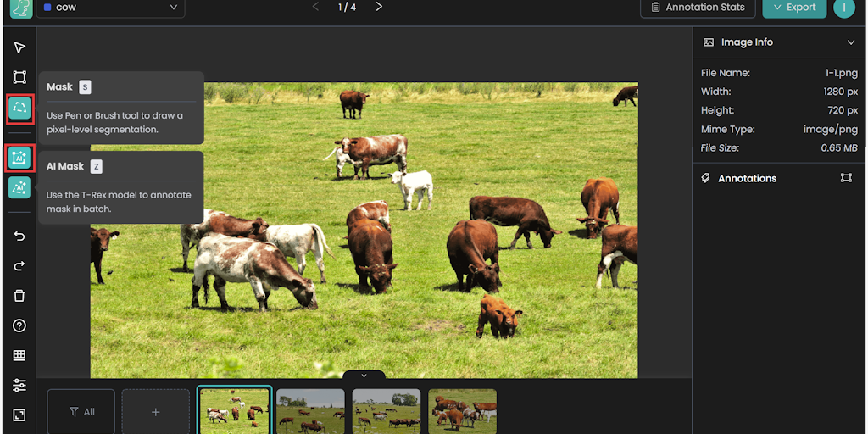This screenshot has height=434, width=868.
Task: Click the 1 / 4 page counter
Action: click(x=347, y=7)
